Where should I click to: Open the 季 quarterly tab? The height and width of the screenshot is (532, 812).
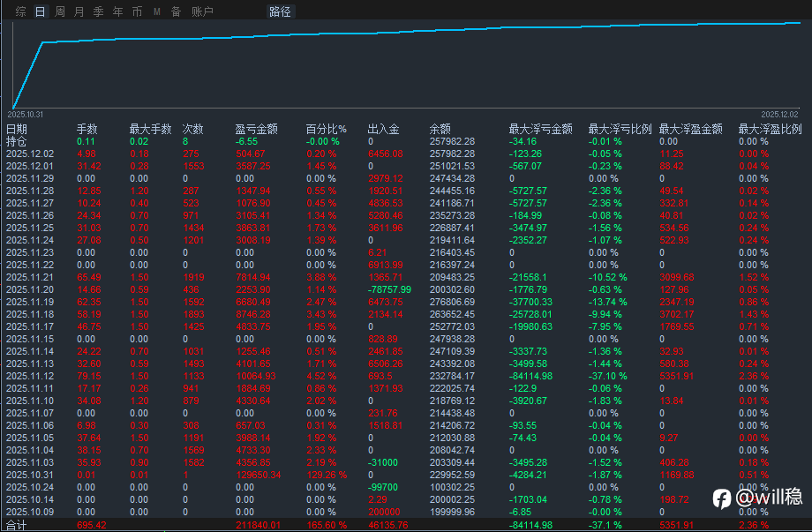click(x=98, y=11)
